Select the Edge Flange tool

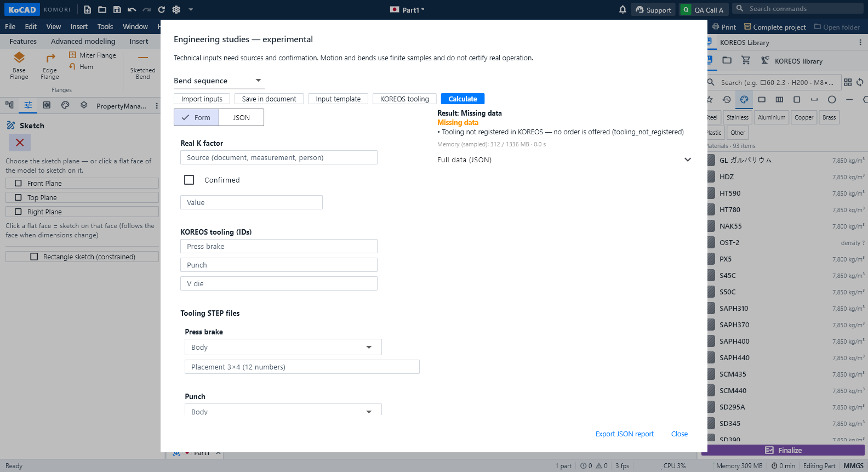(x=50, y=66)
